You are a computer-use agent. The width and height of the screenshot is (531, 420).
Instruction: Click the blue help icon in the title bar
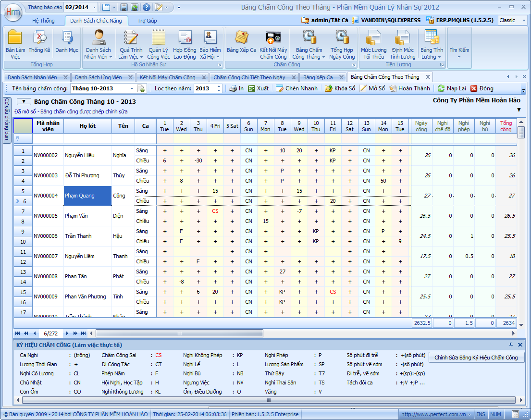pos(146,7)
